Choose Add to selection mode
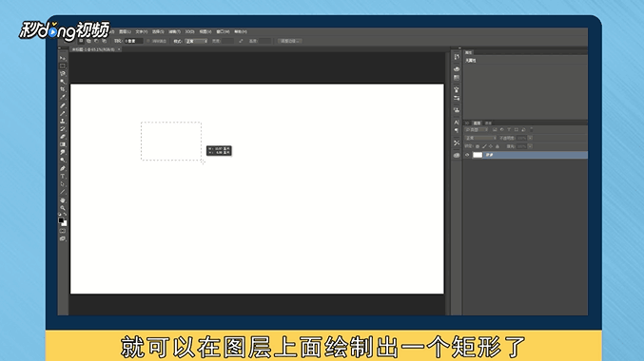This screenshot has width=644, height=361. 88,41
